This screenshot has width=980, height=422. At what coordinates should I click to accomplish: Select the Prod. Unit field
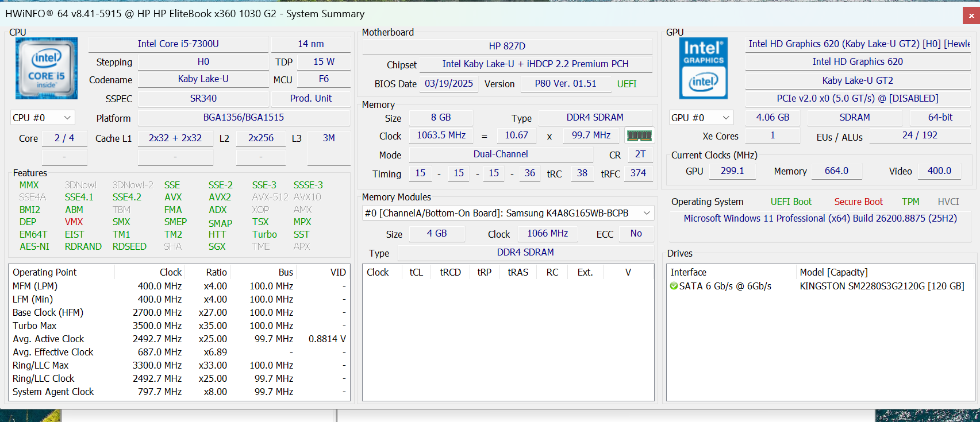(311, 99)
